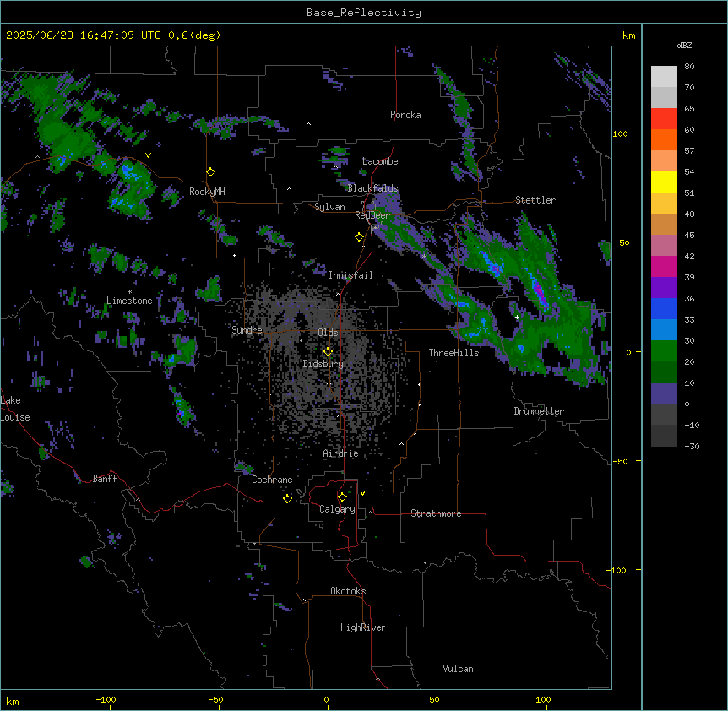Select the Olds town label
This screenshot has height=711, width=728.
(x=328, y=333)
